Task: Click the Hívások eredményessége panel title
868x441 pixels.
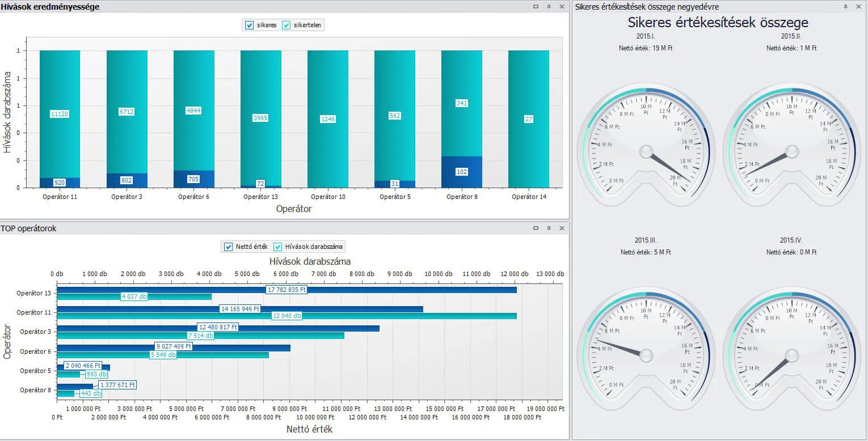Action: coord(50,7)
